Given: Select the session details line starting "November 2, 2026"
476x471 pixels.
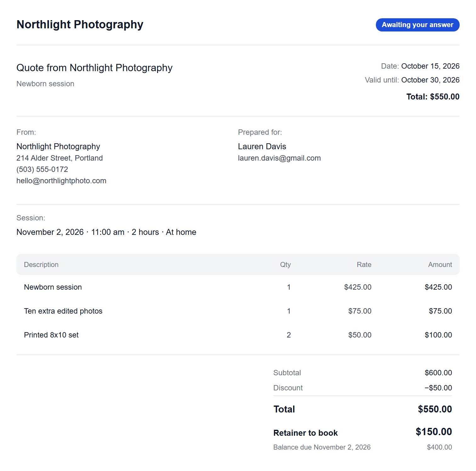Looking at the screenshot, I should 106,232.
